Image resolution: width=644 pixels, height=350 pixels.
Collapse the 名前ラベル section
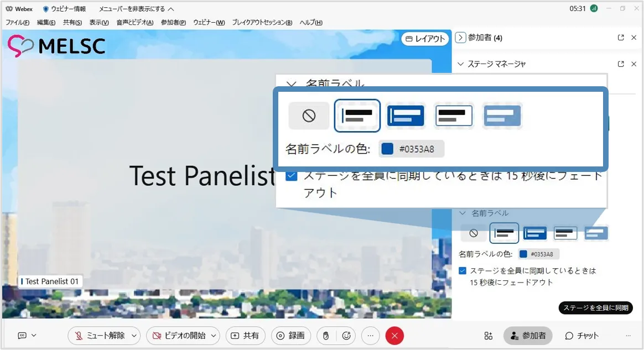(x=463, y=213)
